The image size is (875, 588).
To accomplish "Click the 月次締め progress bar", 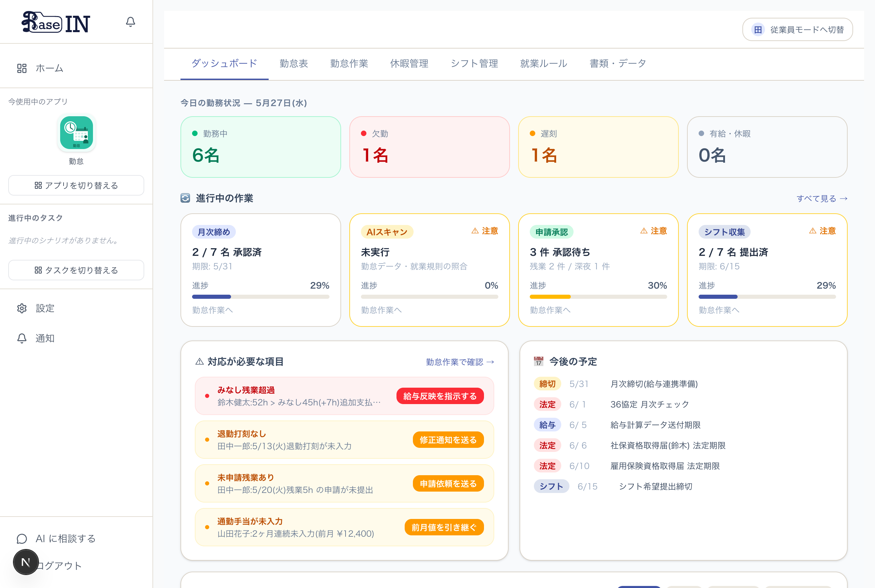I will coord(260,297).
